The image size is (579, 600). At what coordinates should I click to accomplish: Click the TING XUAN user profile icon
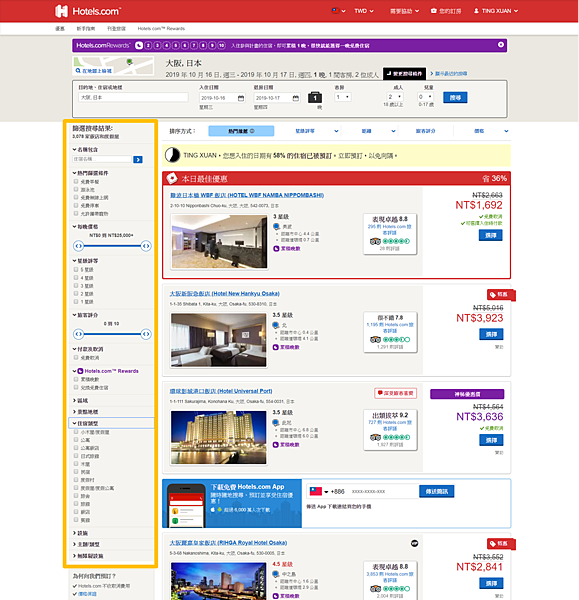(476, 11)
